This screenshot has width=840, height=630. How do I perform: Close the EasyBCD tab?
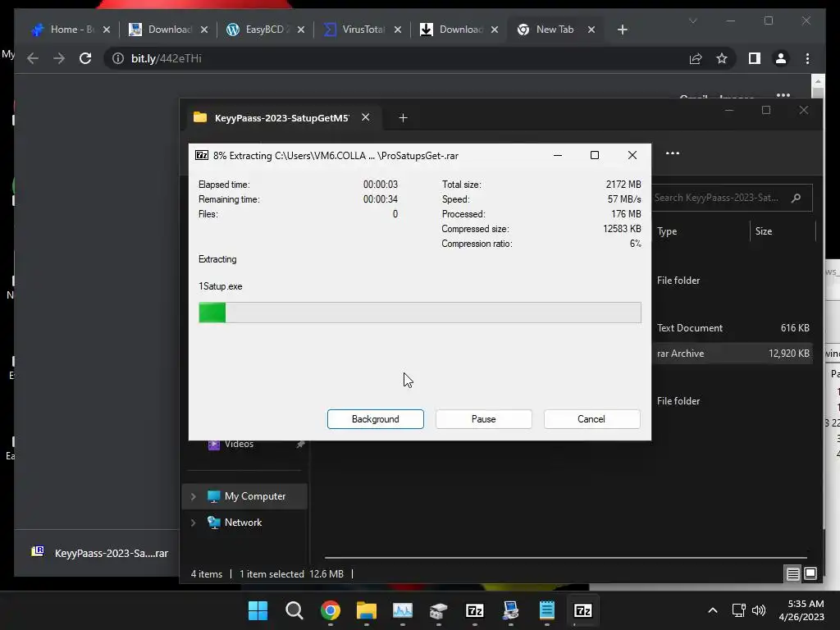[x=301, y=30]
